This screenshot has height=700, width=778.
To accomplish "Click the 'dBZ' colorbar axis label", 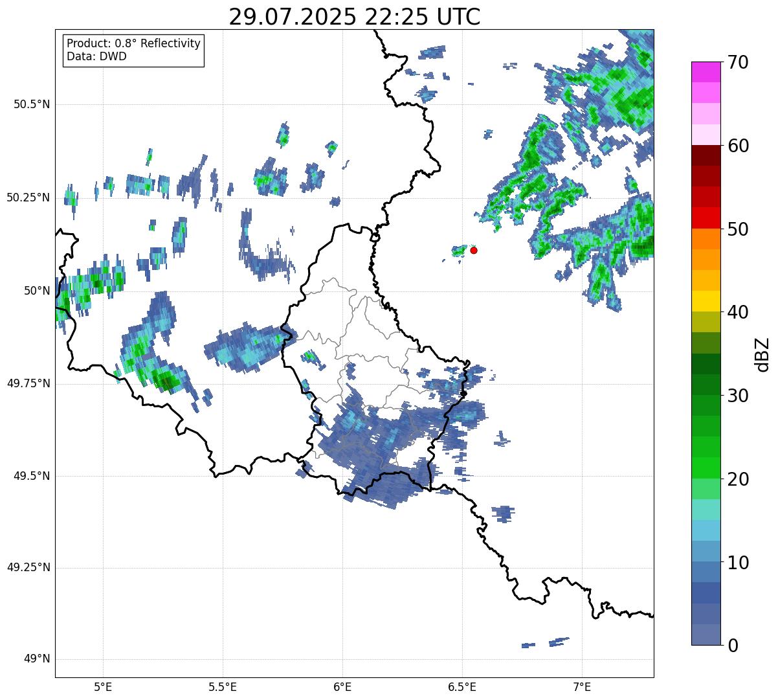I will pos(763,354).
